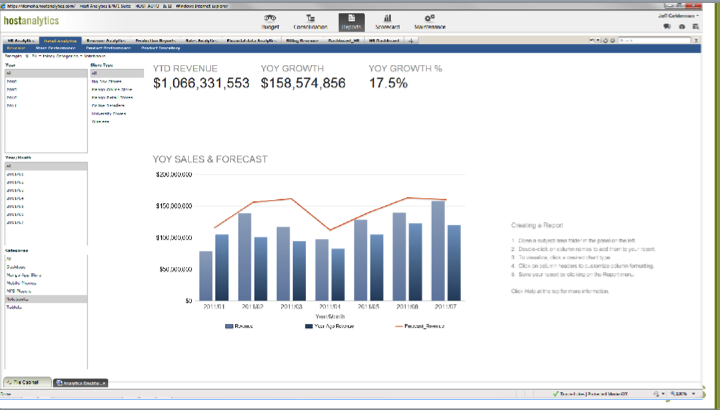Click the hostanalytics logo
720x410 pixels.
click(31, 21)
